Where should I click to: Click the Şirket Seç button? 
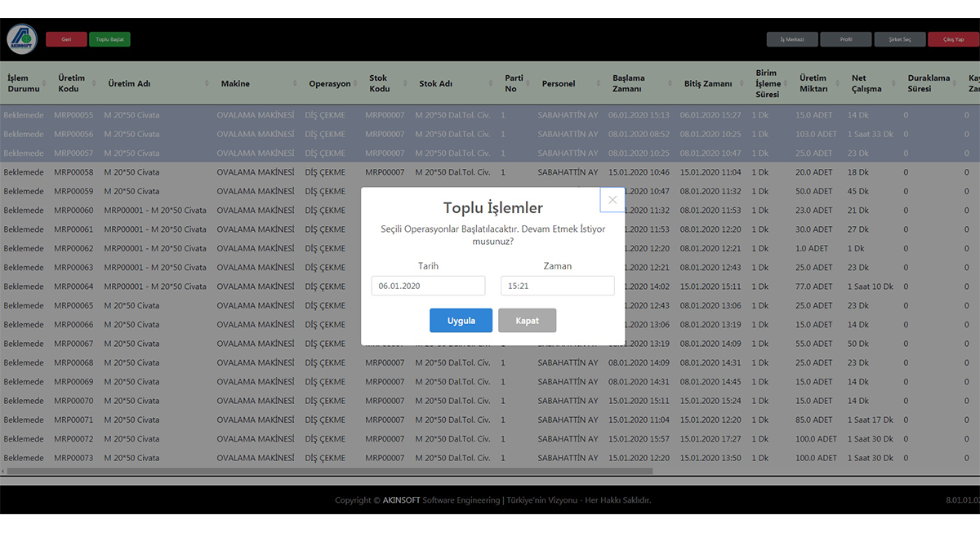(899, 39)
